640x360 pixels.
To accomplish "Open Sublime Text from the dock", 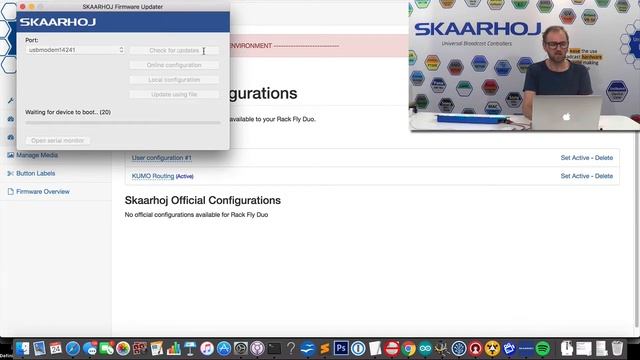I will [324, 349].
